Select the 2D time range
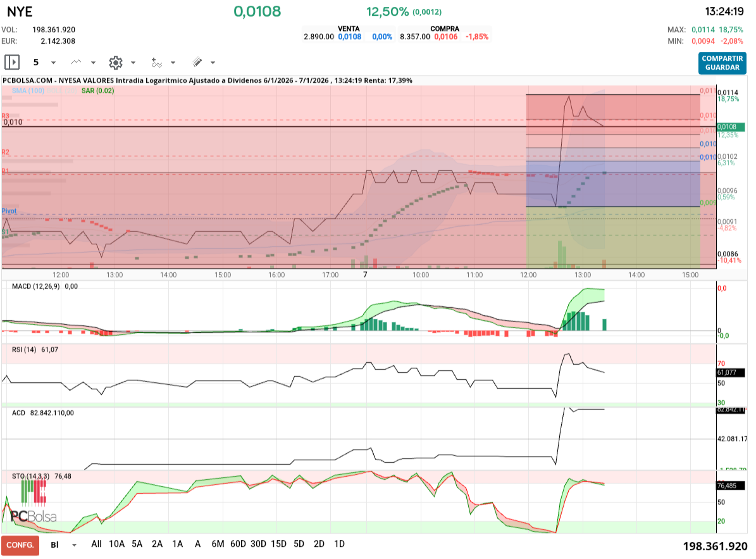 tap(319, 544)
